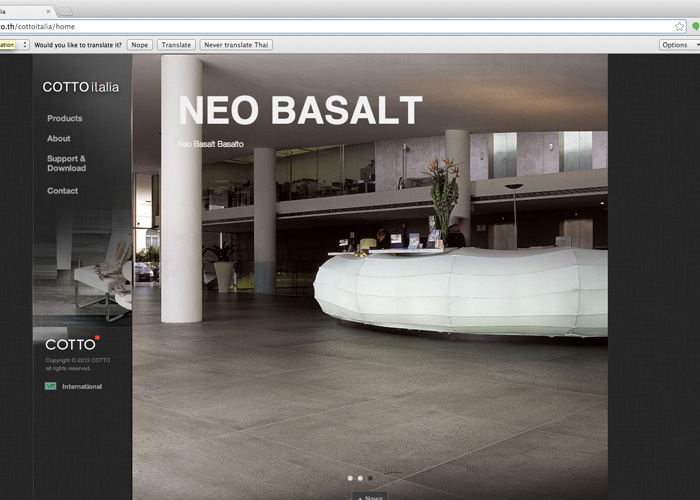Show the second slide via middle dot
Screen dimensions: 700x500
(360, 478)
